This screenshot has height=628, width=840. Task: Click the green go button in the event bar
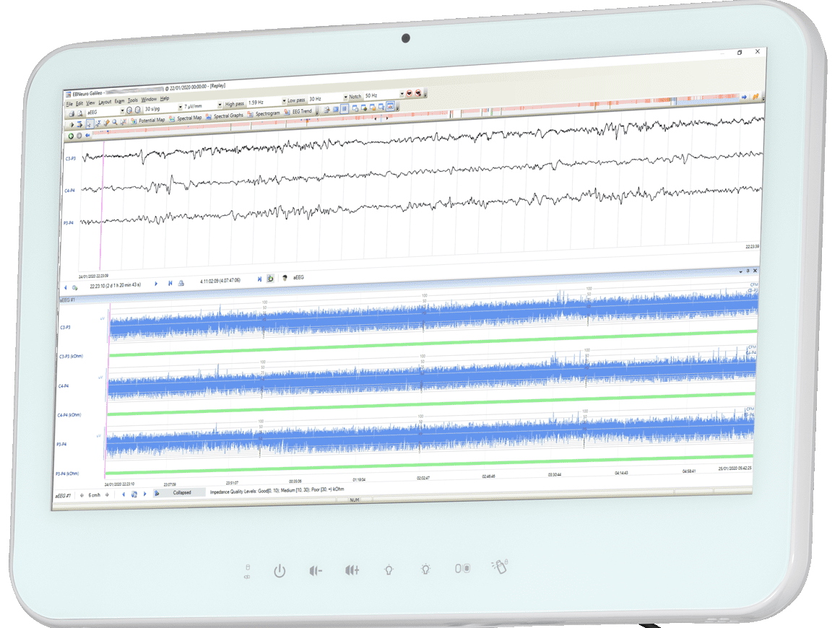point(71,136)
